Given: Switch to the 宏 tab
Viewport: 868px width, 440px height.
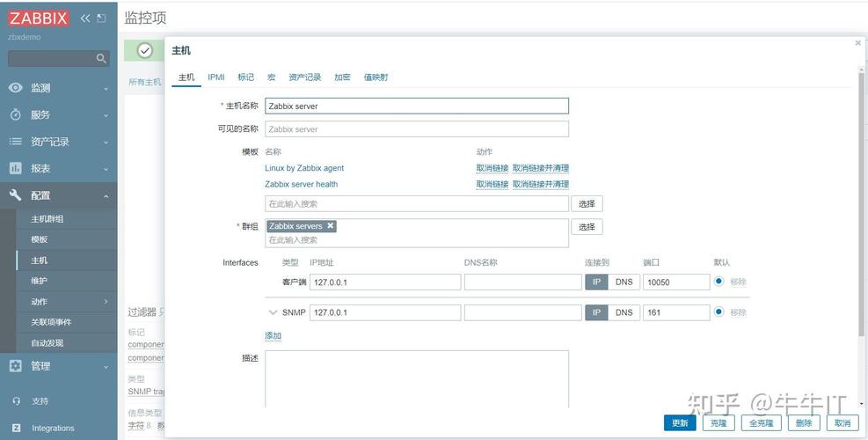Looking at the screenshot, I should 271,77.
